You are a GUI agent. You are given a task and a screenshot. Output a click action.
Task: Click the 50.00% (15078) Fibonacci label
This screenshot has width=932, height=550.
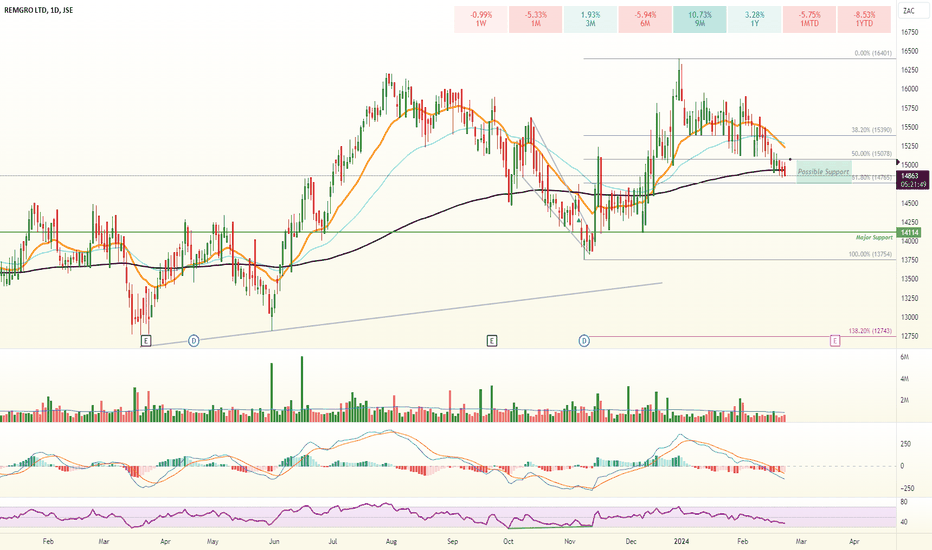872,153
